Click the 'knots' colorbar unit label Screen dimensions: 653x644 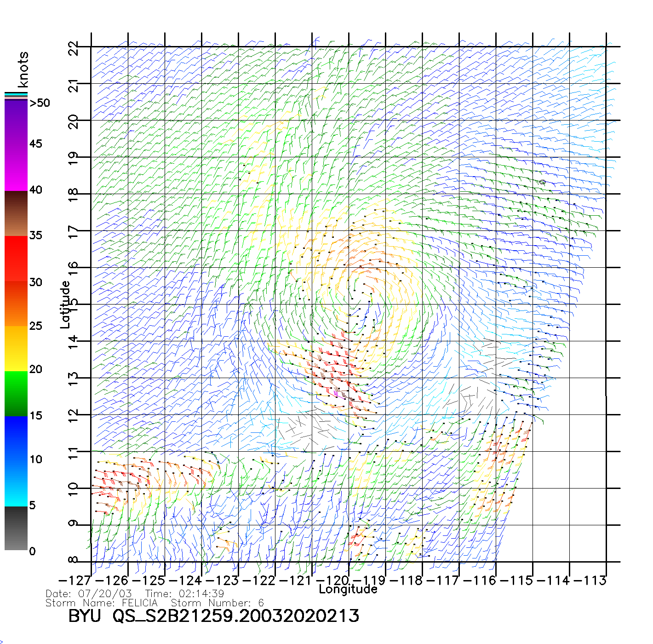tap(23, 69)
